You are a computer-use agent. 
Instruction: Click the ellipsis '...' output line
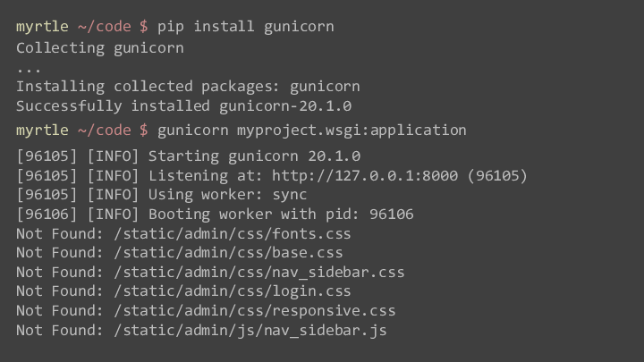pos(29,69)
